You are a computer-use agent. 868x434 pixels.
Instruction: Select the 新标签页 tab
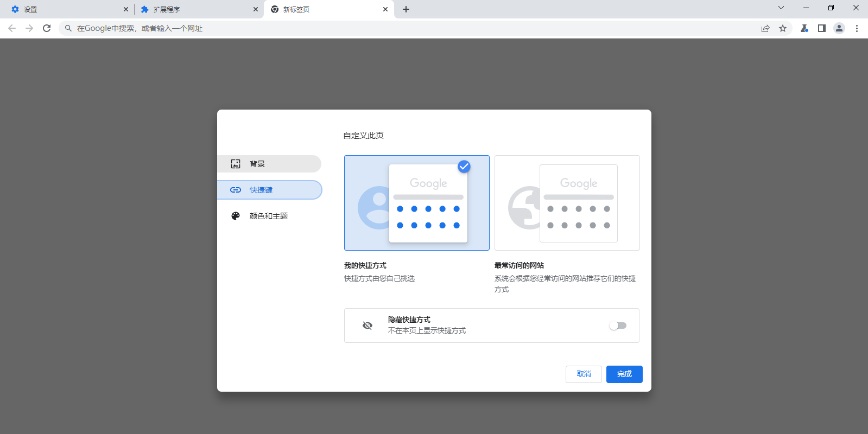pyautogui.click(x=329, y=9)
